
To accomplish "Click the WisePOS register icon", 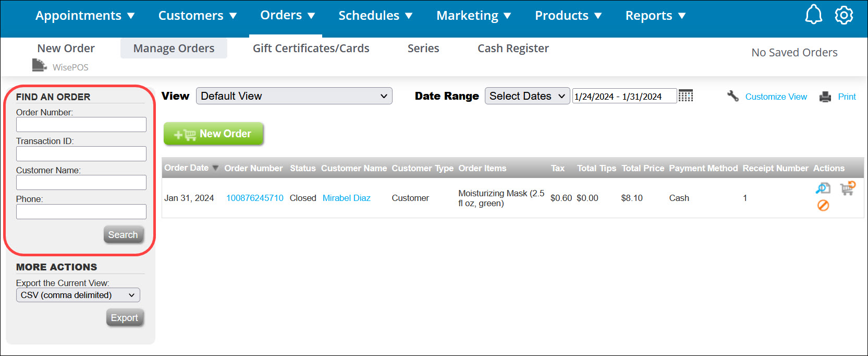I will (x=40, y=66).
